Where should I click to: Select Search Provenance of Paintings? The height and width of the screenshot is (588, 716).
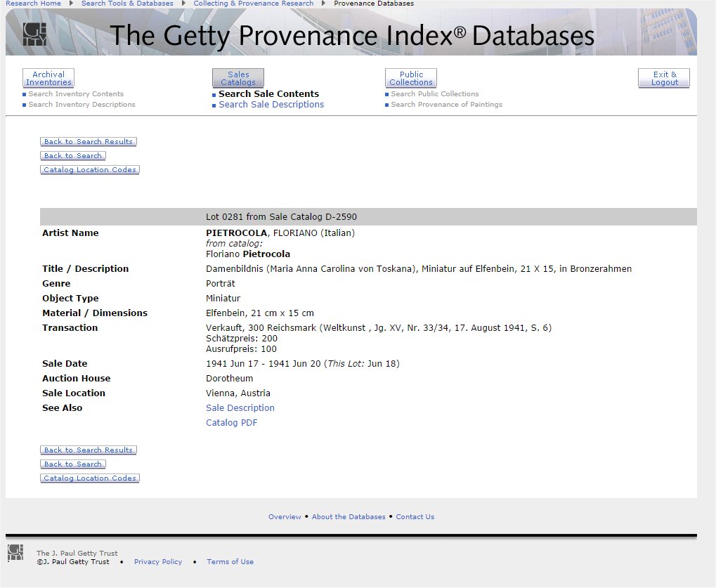pyautogui.click(x=447, y=104)
